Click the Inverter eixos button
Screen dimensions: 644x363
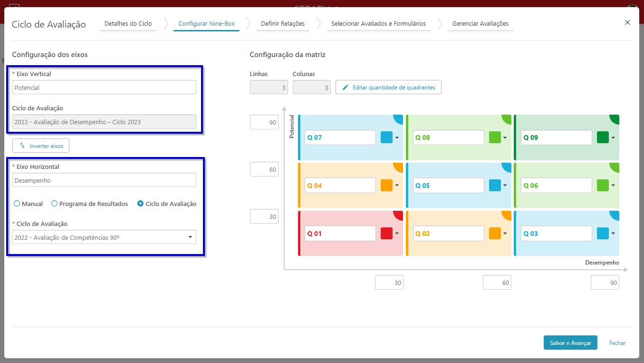pyautogui.click(x=41, y=146)
